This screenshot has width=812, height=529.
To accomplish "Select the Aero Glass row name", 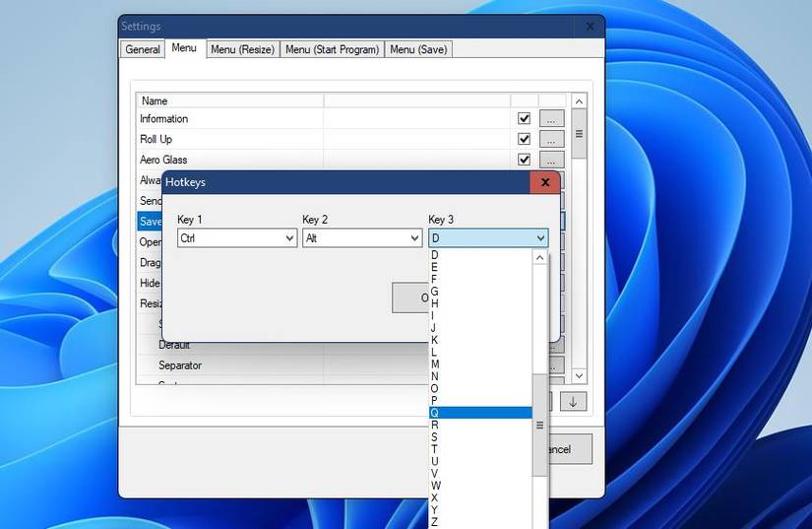I will tap(163, 160).
